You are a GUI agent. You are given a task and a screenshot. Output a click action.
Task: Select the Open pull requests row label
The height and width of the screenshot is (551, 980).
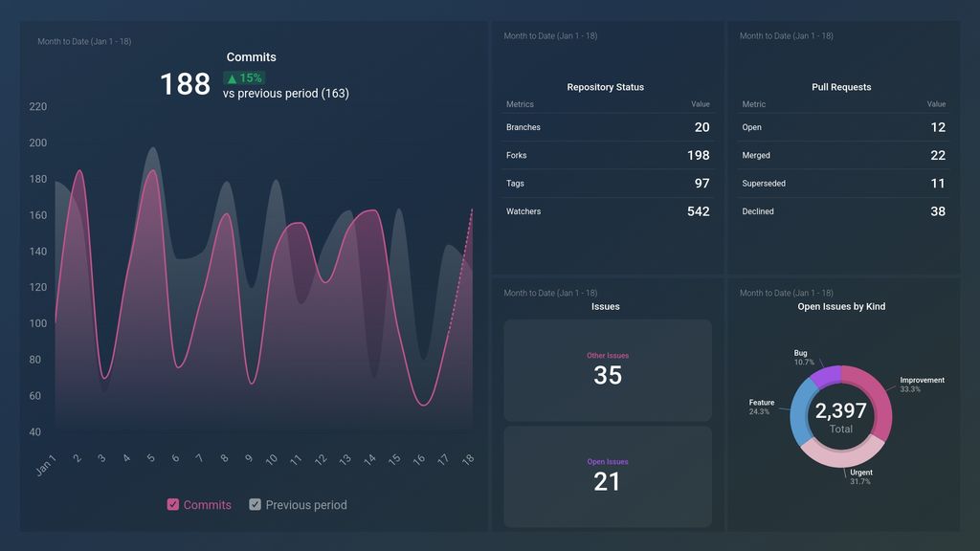(751, 127)
